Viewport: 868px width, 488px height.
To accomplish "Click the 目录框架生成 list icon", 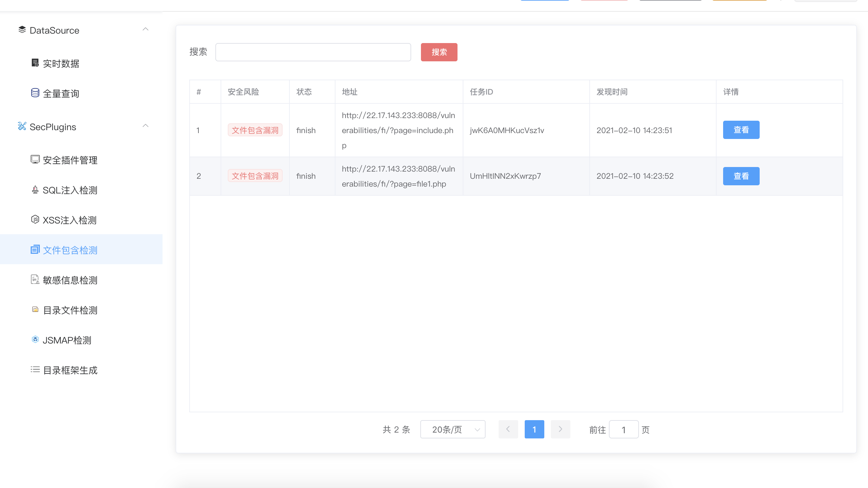I will click(35, 370).
